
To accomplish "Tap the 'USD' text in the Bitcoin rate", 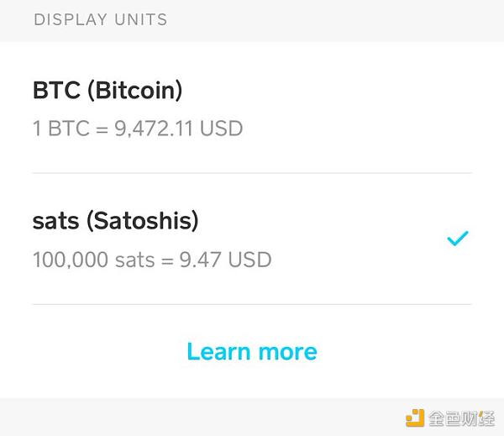I will (x=223, y=129).
